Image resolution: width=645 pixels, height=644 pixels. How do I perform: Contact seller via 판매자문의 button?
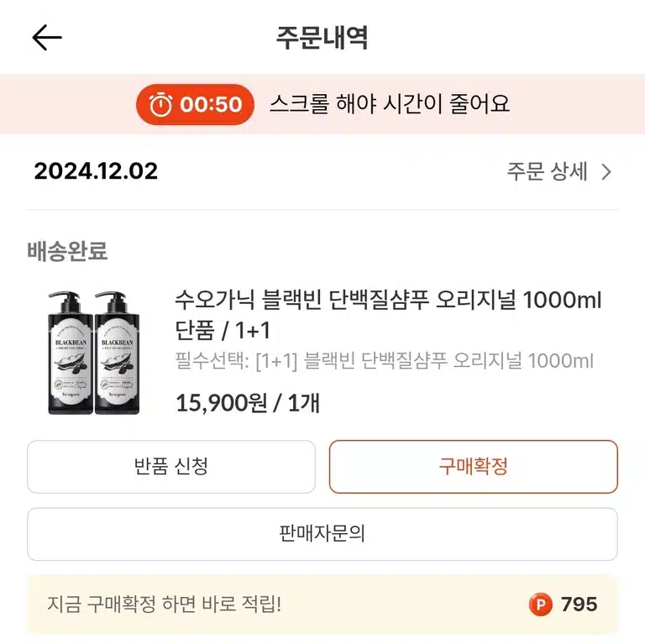(322, 534)
